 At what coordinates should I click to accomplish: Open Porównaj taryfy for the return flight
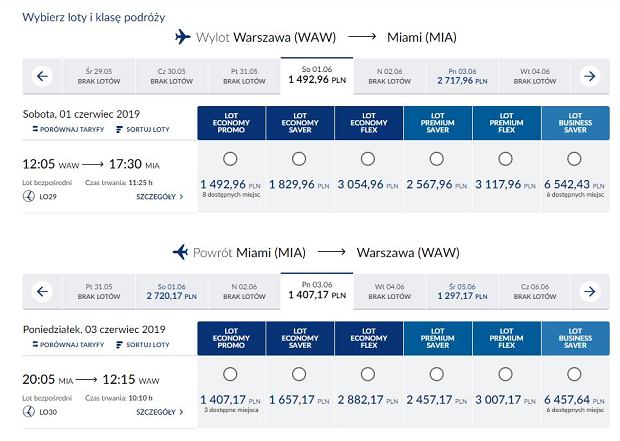point(68,344)
